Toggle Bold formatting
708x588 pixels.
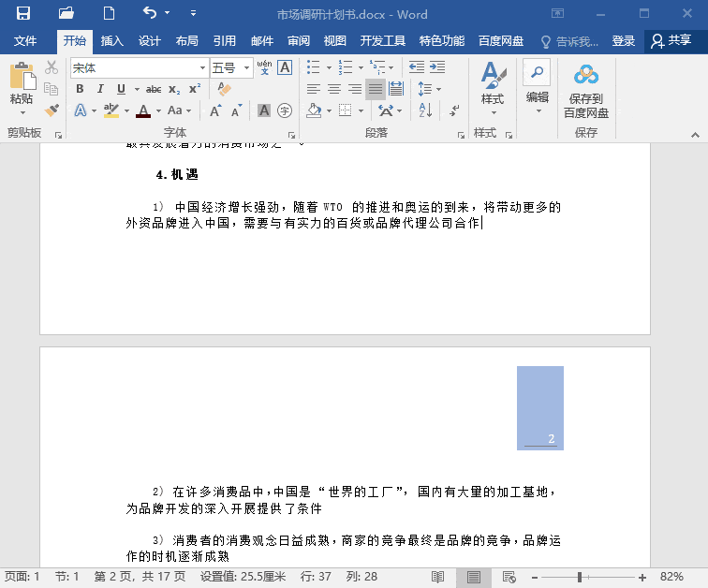pyautogui.click(x=80, y=89)
